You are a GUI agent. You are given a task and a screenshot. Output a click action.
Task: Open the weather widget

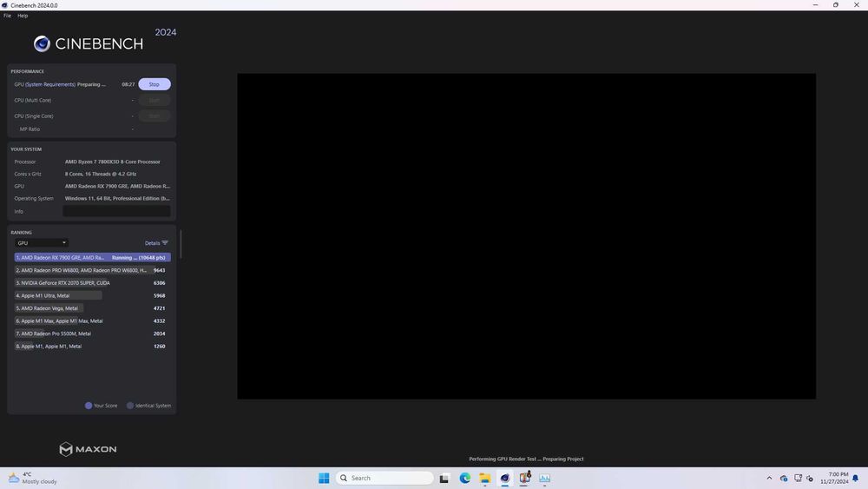click(32, 478)
